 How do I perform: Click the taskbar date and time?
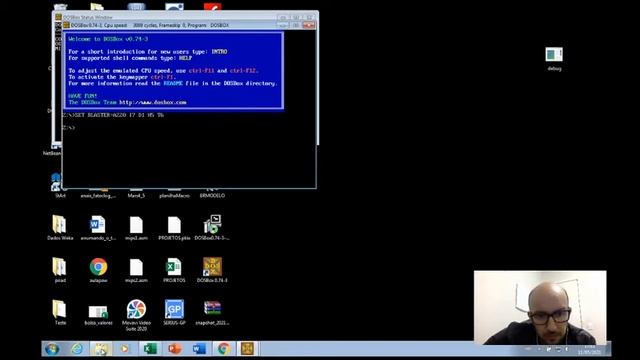click(x=589, y=349)
